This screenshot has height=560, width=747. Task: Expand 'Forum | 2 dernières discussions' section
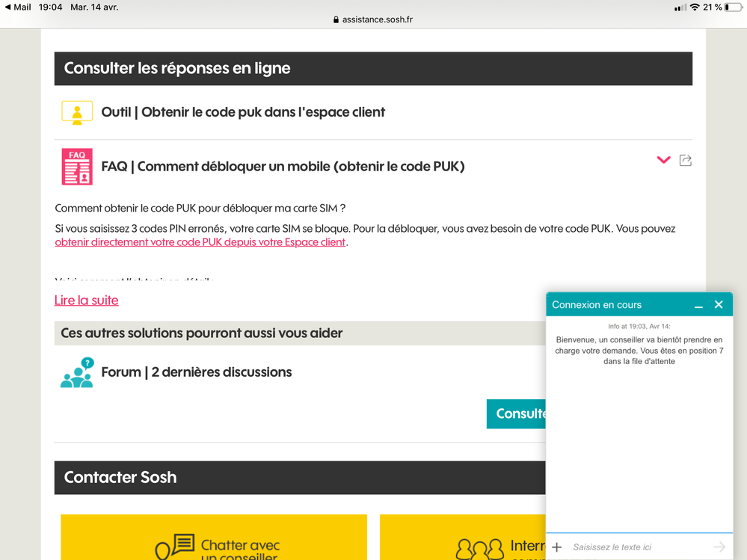[196, 372]
